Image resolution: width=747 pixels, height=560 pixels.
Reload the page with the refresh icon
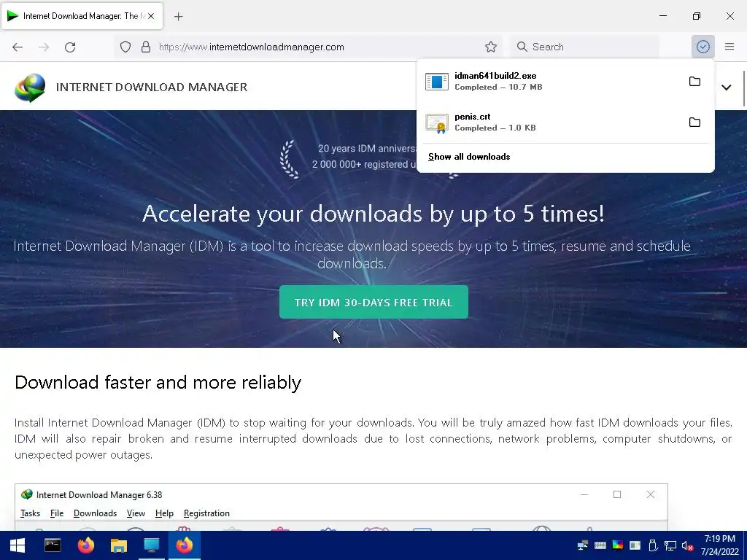70,47
